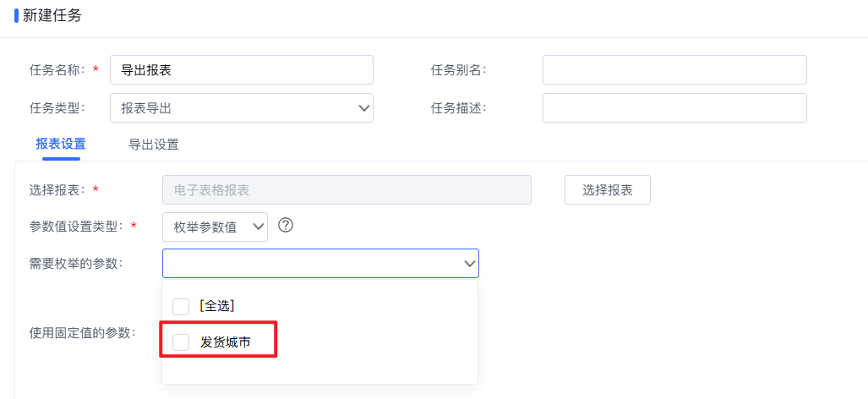Open 任务类型 dropdown showing 报表导出

(242, 107)
